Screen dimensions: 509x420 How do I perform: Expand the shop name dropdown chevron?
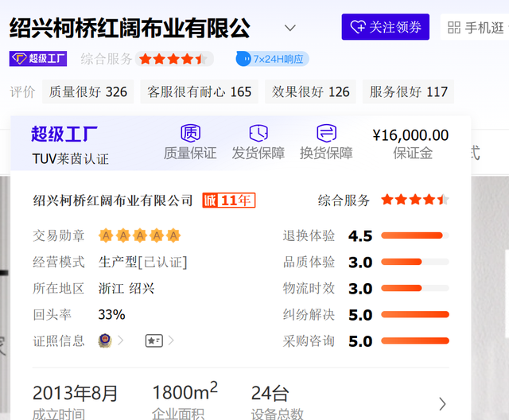click(x=289, y=28)
